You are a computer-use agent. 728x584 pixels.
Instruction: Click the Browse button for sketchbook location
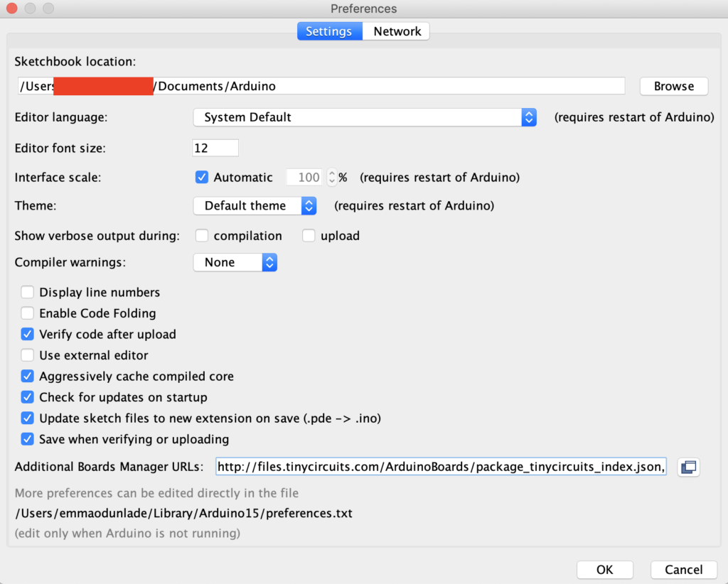click(673, 86)
